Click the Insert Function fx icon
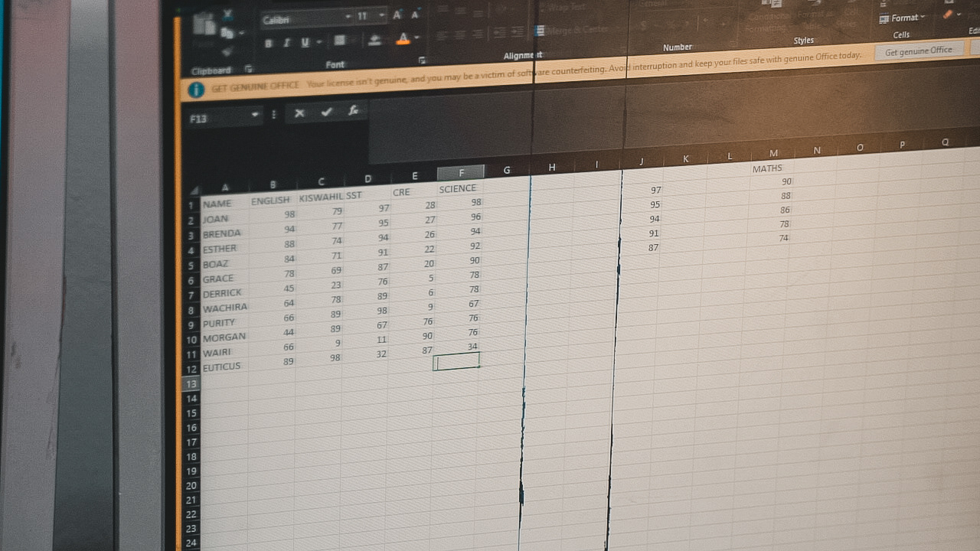Viewport: 980px width, 551px height. point(354,110)
